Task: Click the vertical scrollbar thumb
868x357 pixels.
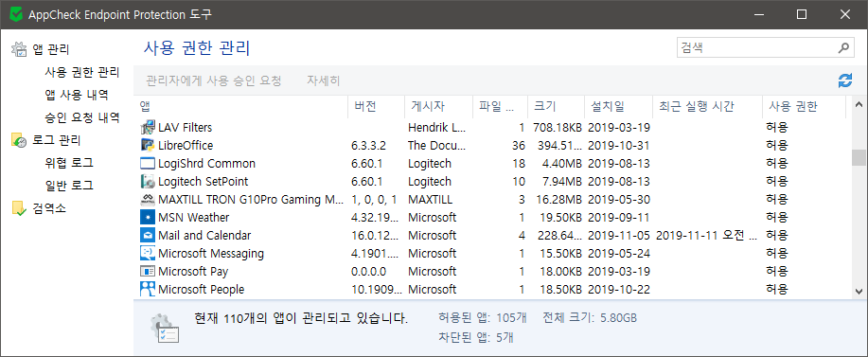Action: [x=859, y=158]
